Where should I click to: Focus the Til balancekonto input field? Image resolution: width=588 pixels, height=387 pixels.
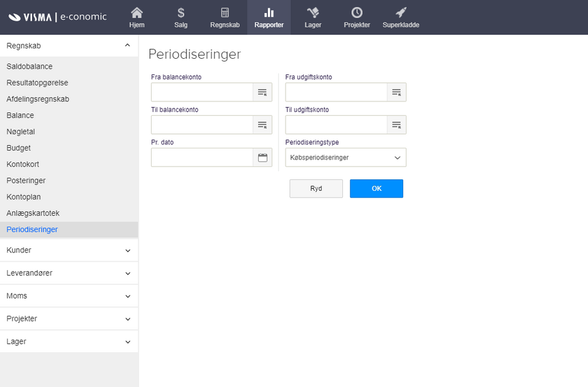click(202, 125)
